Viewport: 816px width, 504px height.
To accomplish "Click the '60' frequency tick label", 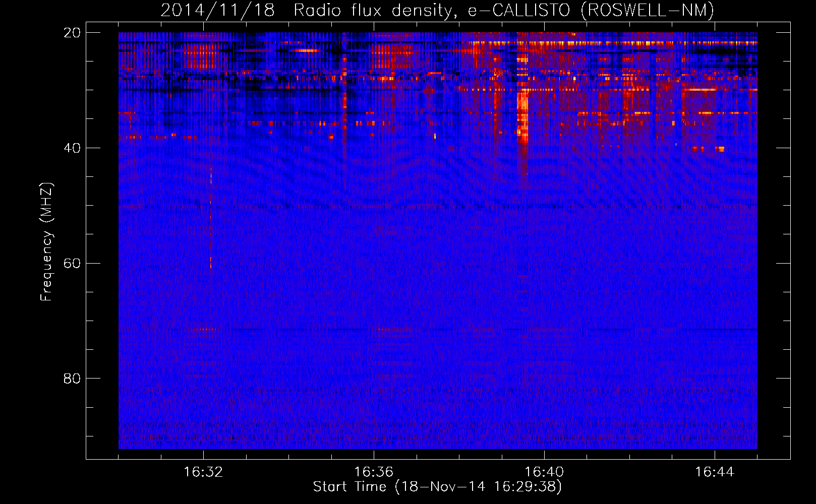I will click(x=72, y=264).
